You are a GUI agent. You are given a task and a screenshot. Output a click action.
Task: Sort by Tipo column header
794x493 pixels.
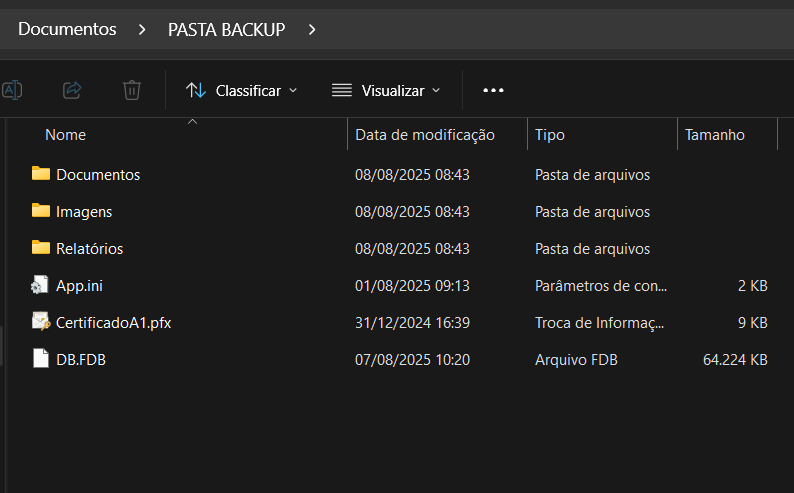click(550, 135)
